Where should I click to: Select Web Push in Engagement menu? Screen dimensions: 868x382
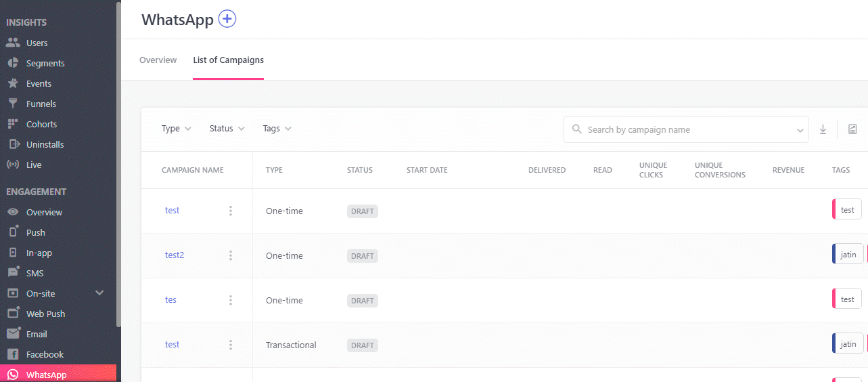tap(46, 314)
